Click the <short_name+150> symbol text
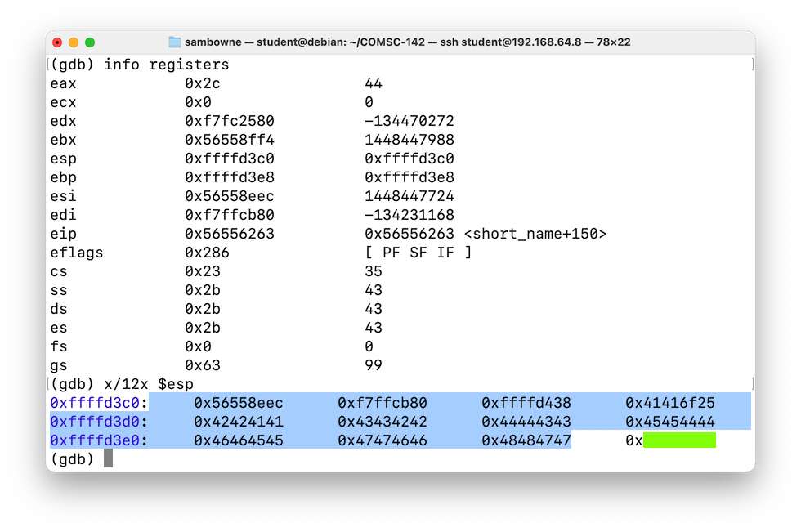801x532 pixels. point(535,234)
